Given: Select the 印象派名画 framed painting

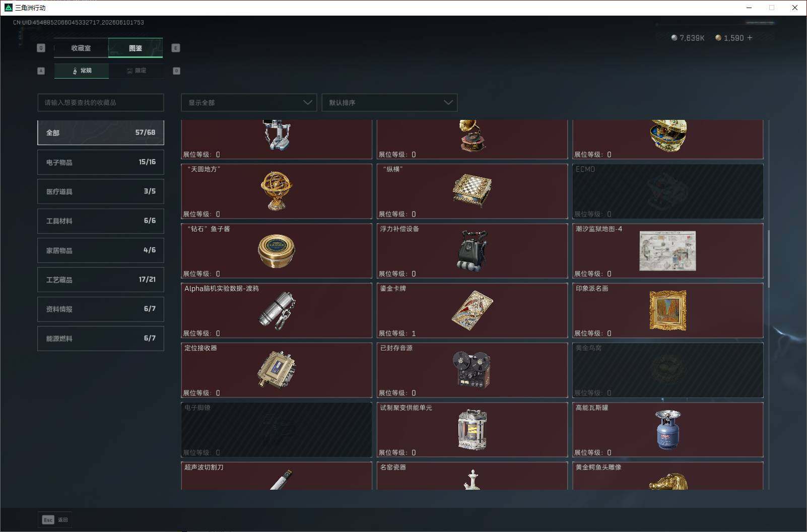Looking at the screenshot, I should pyautogui.click(x=668, y=310).
